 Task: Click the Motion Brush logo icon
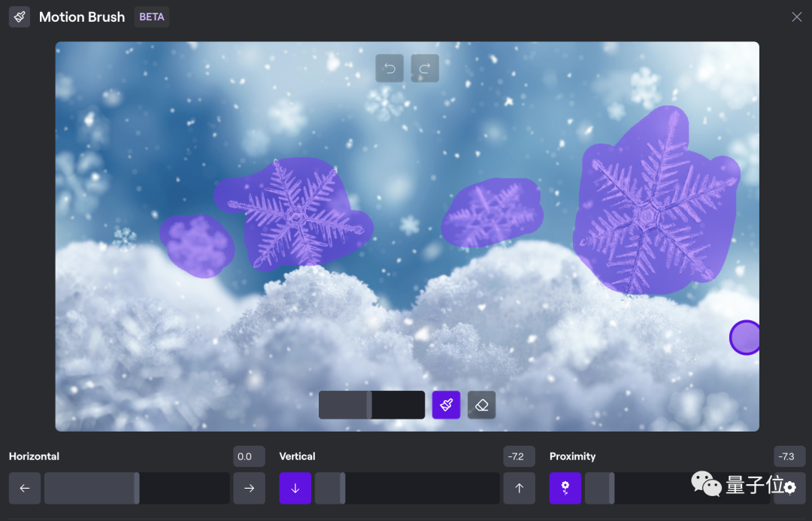[20, 17]
